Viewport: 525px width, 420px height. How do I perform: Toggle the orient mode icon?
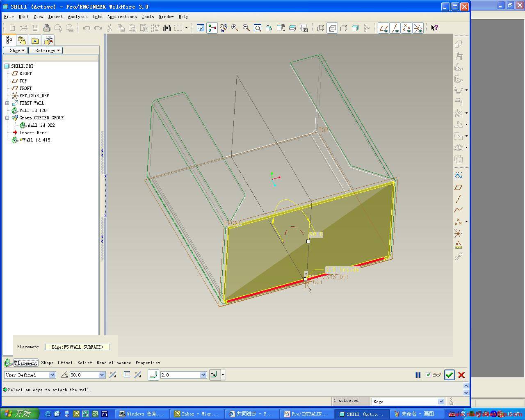pyautogui.click(x=224, y=28)
